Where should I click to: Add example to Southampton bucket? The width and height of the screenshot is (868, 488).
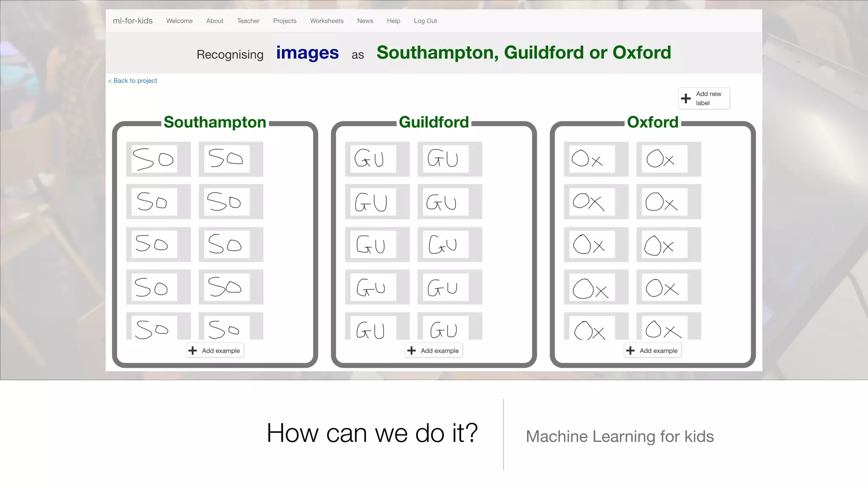tap(215, 350)
